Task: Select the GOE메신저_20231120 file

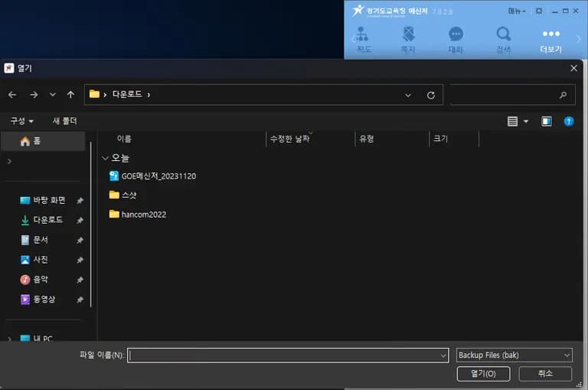Action: (152, 176)
